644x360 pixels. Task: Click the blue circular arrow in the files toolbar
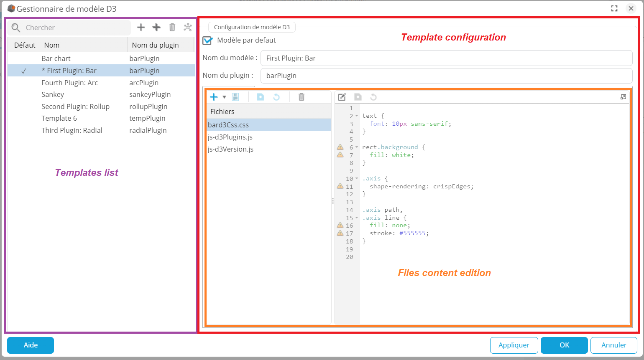pyautogui.click(x=276, y=97)
